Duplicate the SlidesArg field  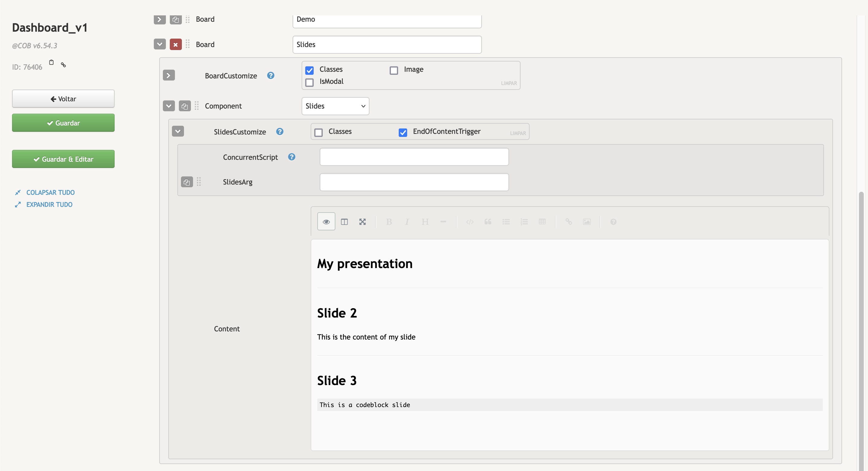(x=187, y=182)
